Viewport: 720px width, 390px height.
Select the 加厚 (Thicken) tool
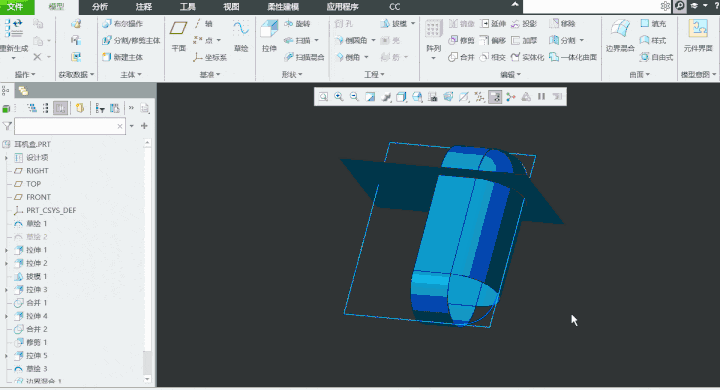point(524,40)
